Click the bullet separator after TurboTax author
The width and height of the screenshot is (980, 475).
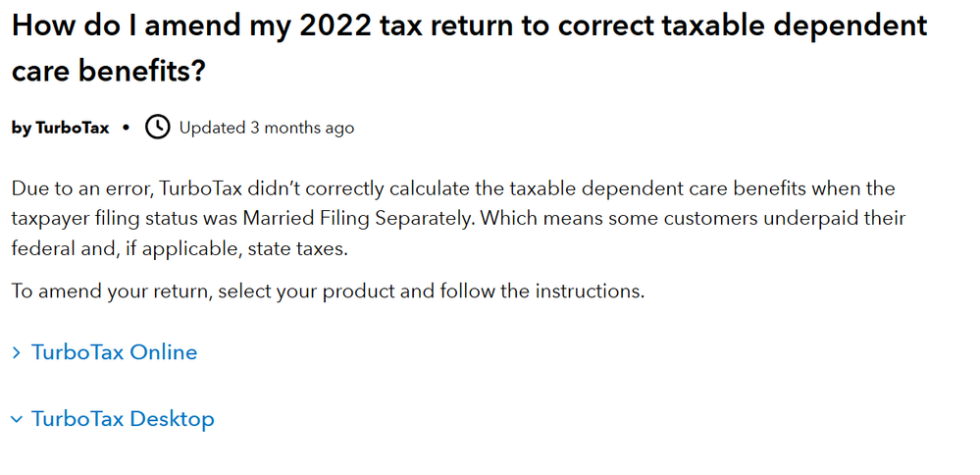127,128
